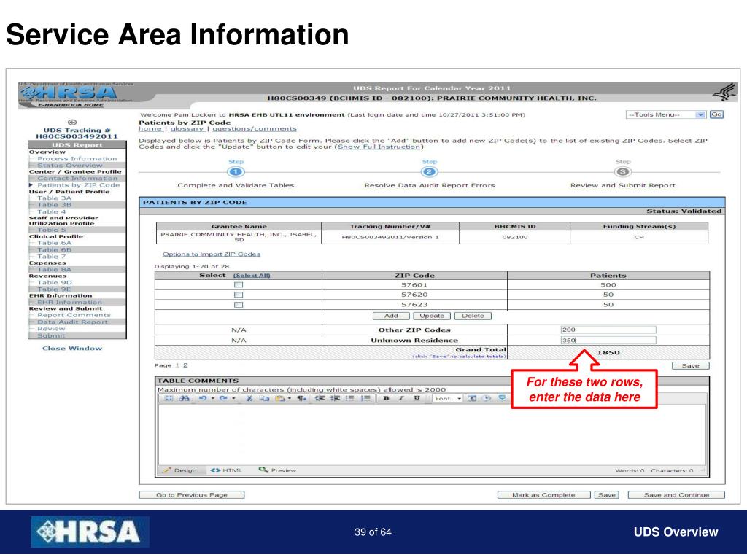Open EHR Information link in the sidebar
Viewport: 747px width, 560px height.
(x=69, y=302)
